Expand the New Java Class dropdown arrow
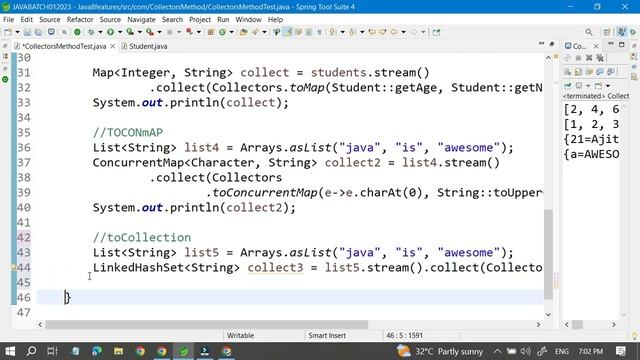The image size is (640, 360). 231,32
